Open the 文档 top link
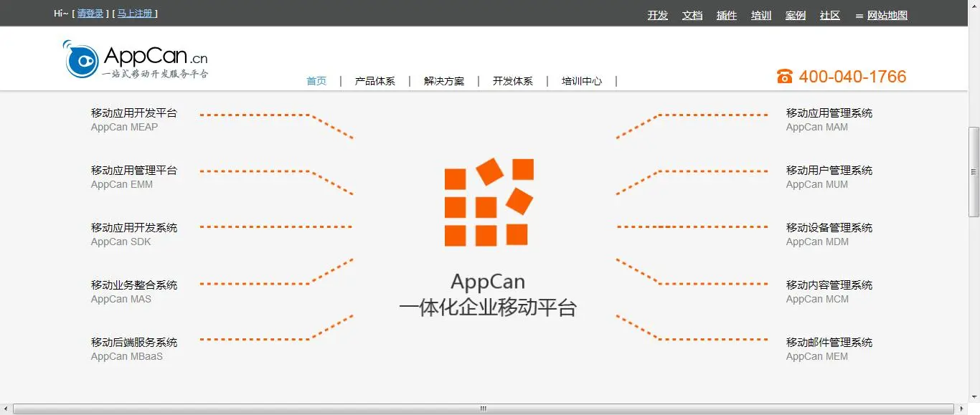Image resolution: width=980 pixels, height=415 pixels. 692,15
